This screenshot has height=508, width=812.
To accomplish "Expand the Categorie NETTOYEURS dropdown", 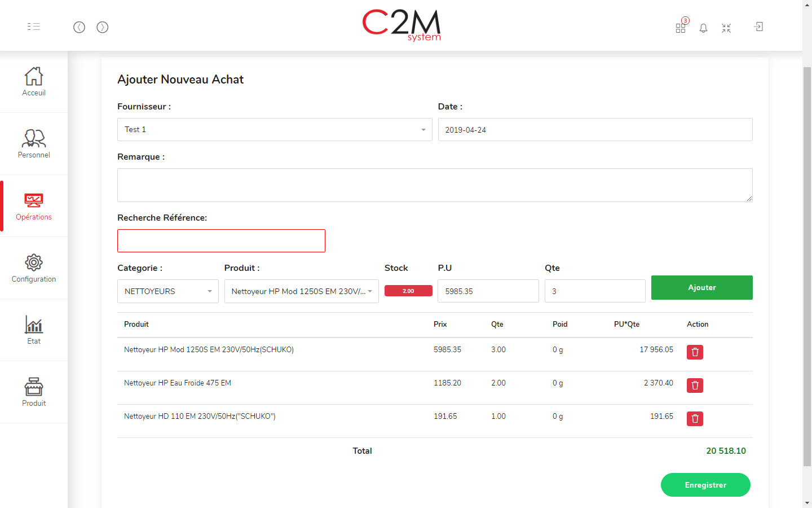I will [167, 291].
